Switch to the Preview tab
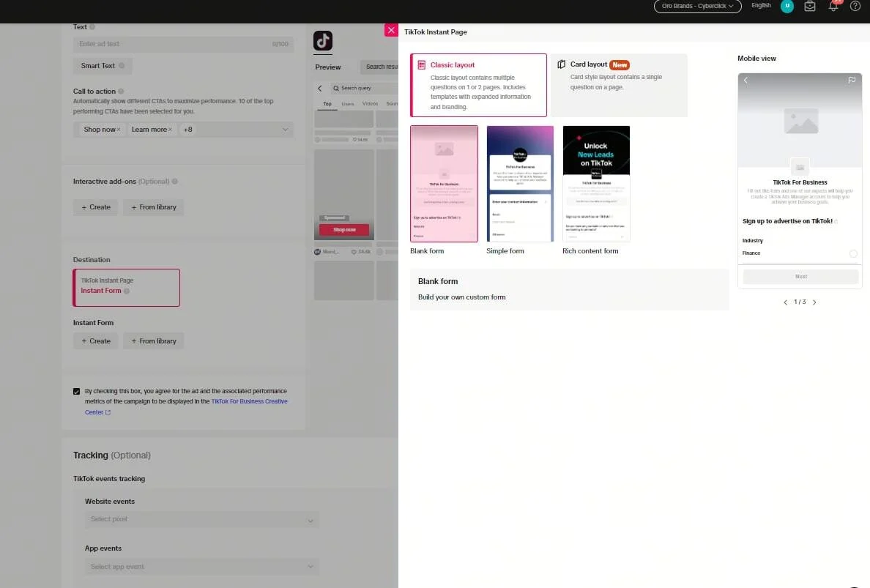Screen dimensions: 870x588 point(328,67)
